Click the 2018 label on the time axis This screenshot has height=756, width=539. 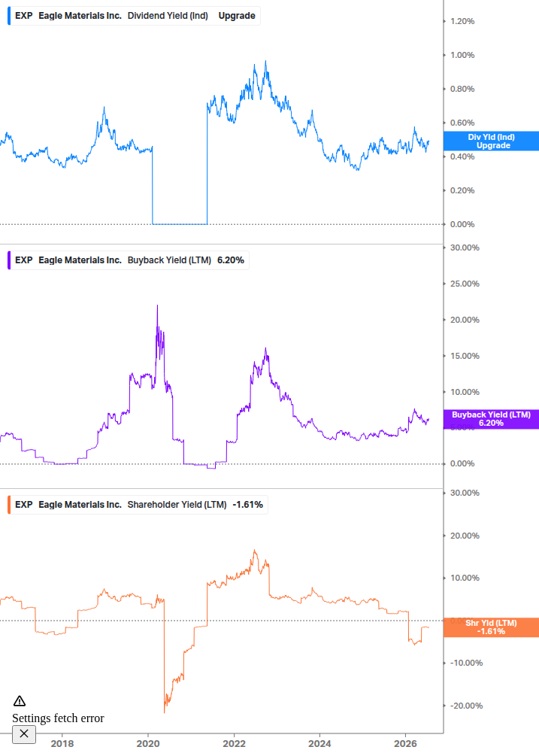coord(62,743)
